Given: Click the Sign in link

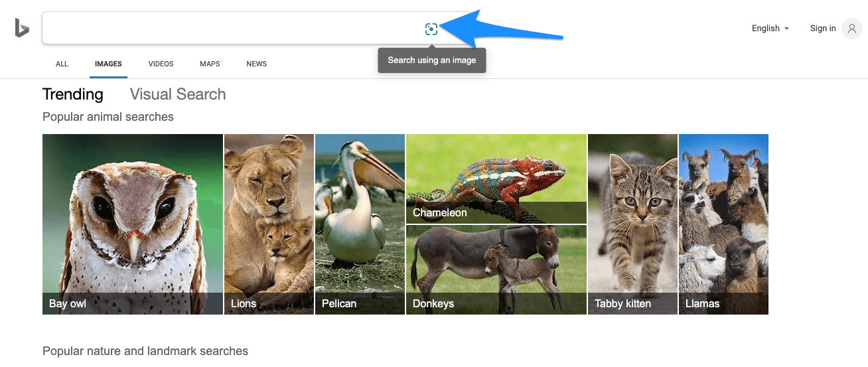Looking at the screenshot, I should coord(823,29).
